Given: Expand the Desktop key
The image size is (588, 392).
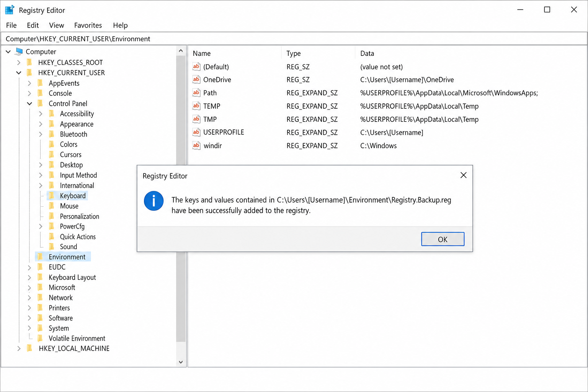Looking at the screenshot, I should (x=41, y=165).
